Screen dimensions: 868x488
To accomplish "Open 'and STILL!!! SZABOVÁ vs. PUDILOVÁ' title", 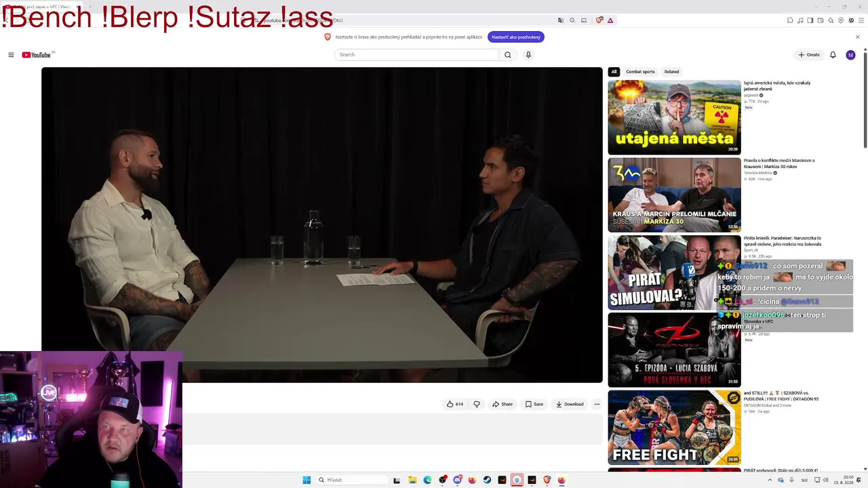I will click(x=781, y=396).
